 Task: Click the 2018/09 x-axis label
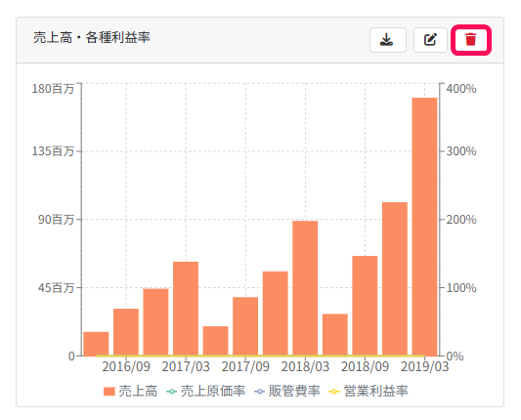(365, 367)
